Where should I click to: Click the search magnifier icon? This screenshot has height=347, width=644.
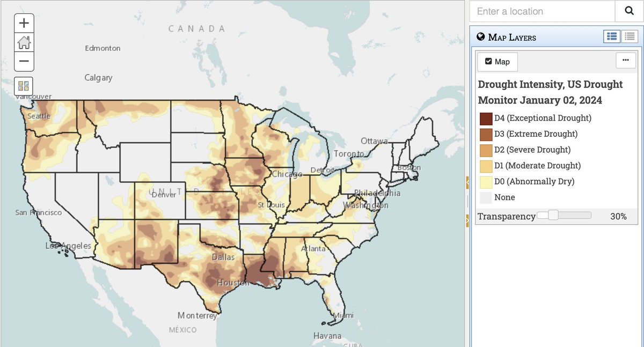coord(628,11)
